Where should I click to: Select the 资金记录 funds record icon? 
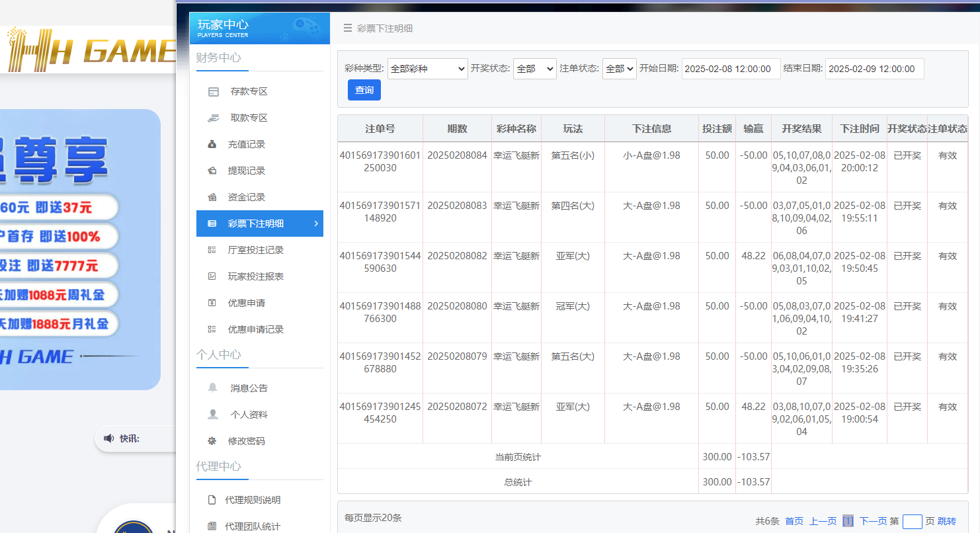pyautogui.click(x=212, y=196)
